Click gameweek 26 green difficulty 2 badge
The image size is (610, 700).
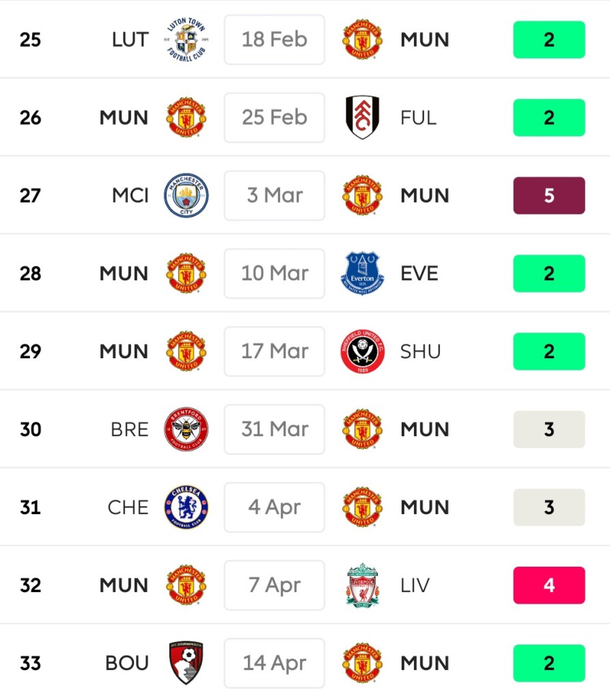click(549, 118)
